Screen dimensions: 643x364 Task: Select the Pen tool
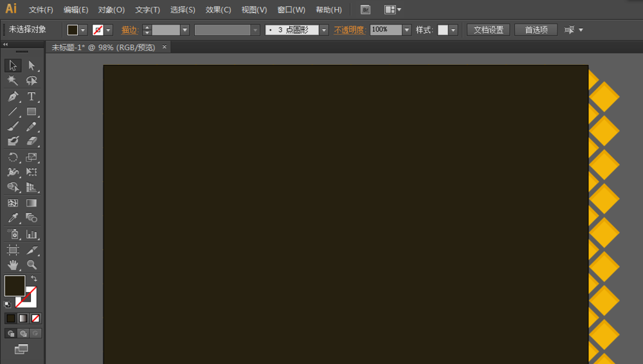coord(13,96)
